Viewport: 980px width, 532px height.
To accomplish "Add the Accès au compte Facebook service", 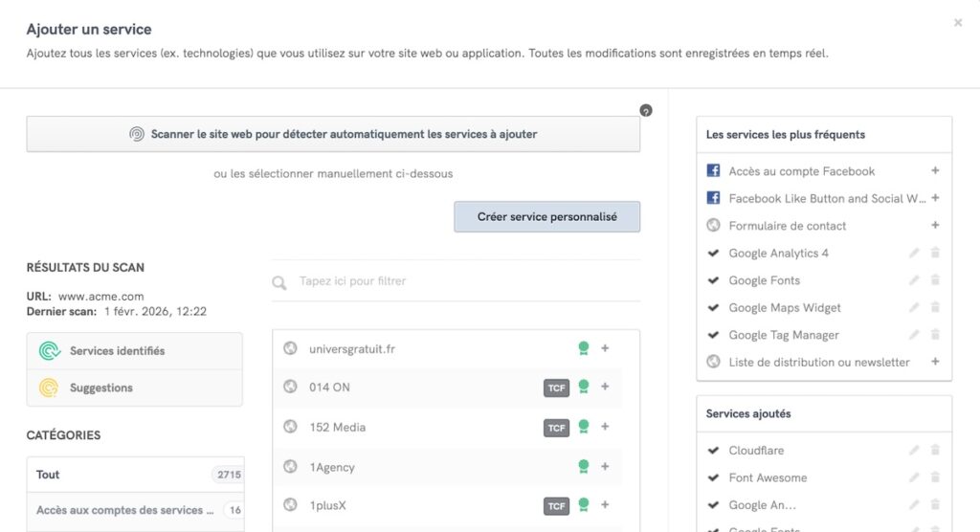I will coord(935,170).
